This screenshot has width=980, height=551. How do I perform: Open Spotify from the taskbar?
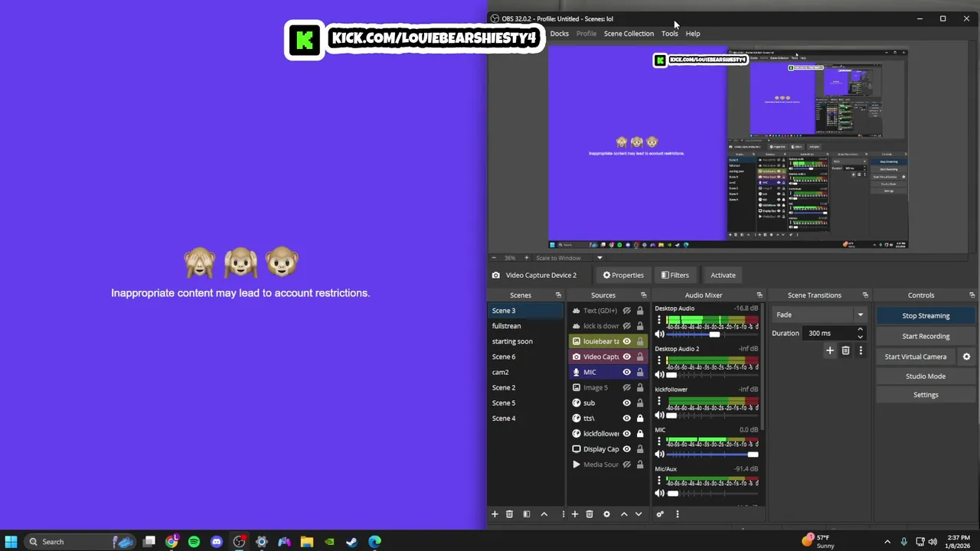click(194, 542)
